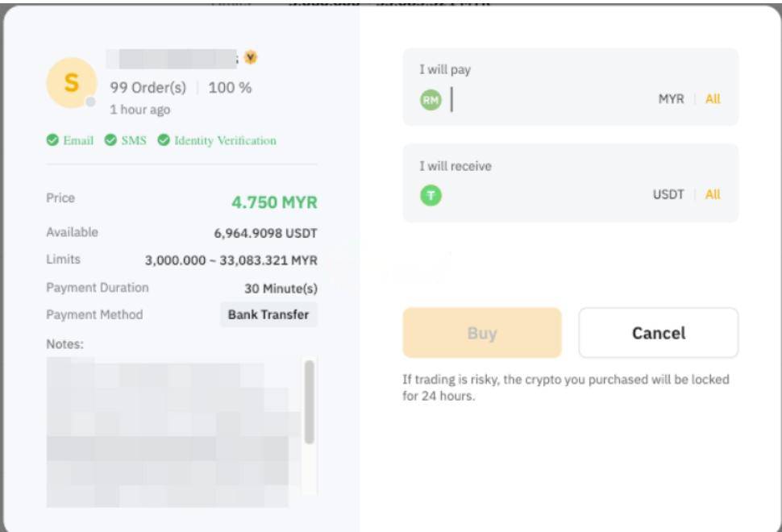Screen dimensions: 782x532
Task: Click the verified merchant badge icon
Action: [x=250, y=58]
